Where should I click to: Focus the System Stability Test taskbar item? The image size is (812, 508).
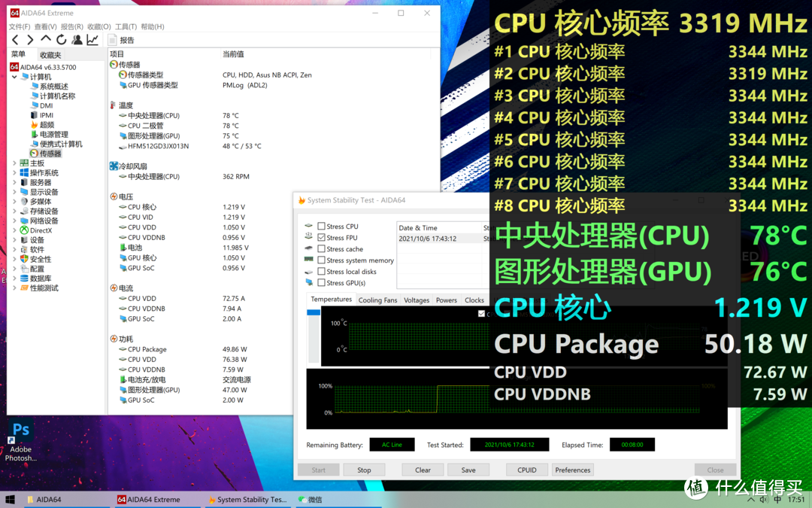coord(248,499)
